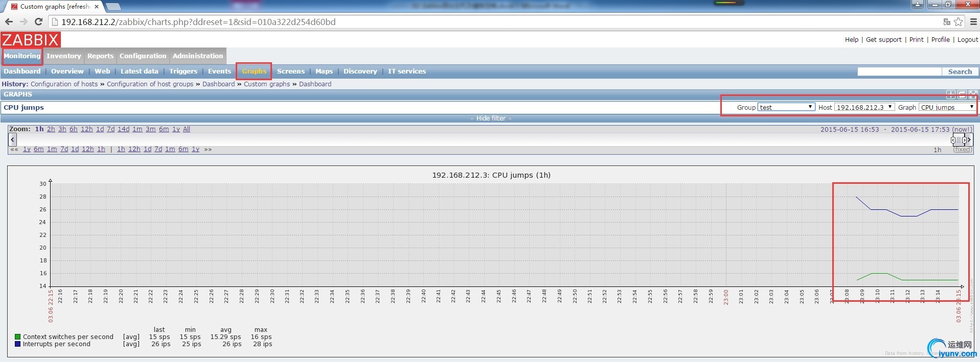Click the timeline scroll-right arrow button
Viewport: 980px width, 362px height.
pyautogui.click(x=969, y=139)
